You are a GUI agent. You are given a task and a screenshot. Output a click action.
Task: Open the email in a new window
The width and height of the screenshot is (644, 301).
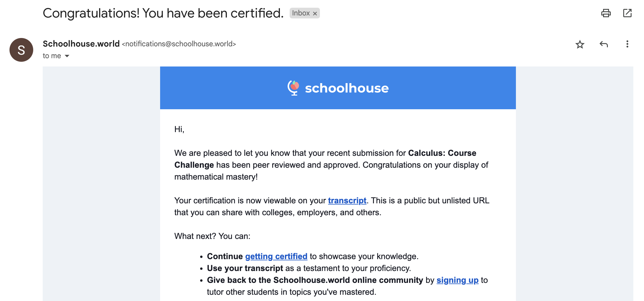627,13
